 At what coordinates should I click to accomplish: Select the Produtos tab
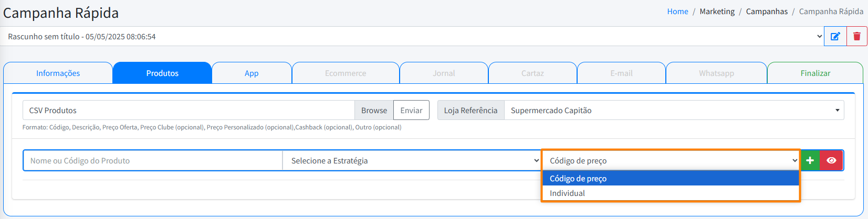click(x=162, y=73)
